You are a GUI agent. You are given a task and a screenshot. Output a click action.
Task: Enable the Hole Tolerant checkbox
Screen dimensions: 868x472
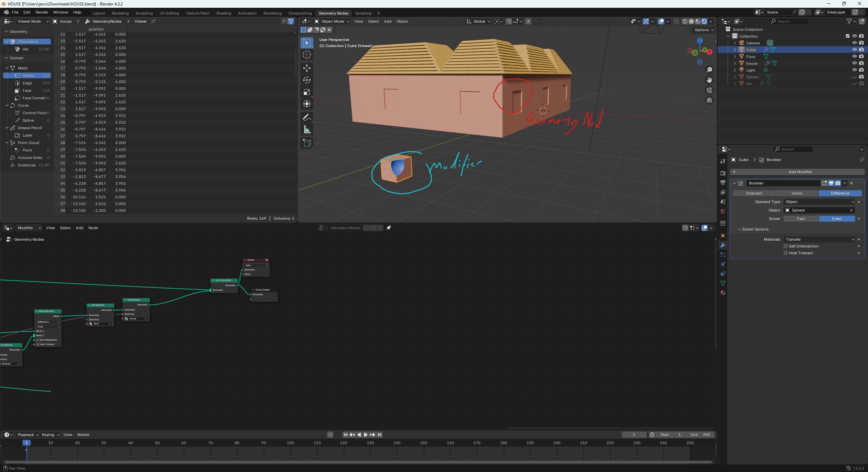785,253
